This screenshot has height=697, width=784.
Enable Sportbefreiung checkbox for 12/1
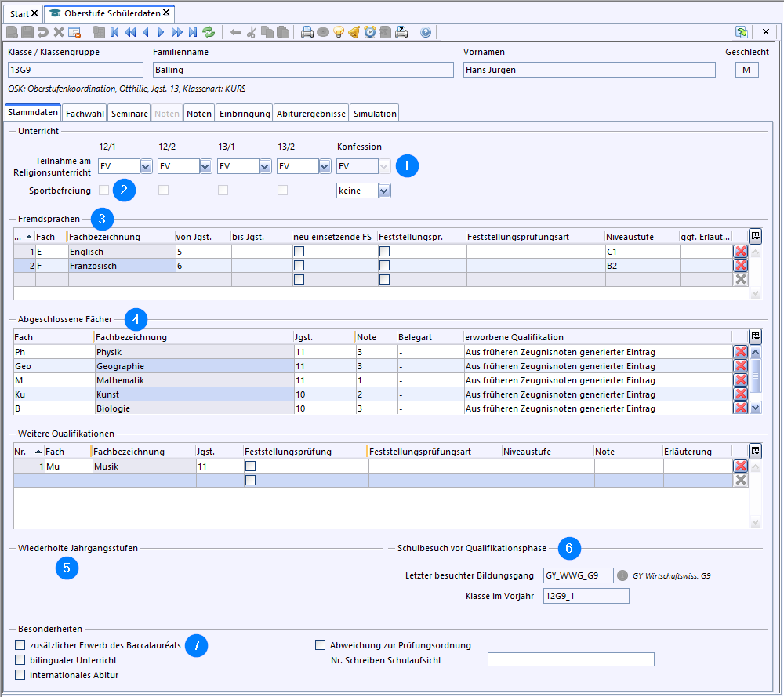[104, 190]
